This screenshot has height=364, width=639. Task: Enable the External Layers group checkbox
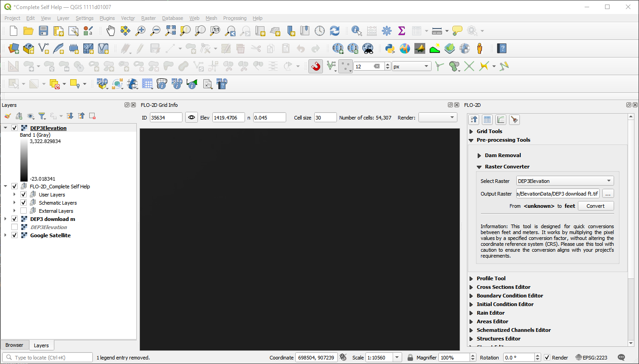click(x=24, y=211)
